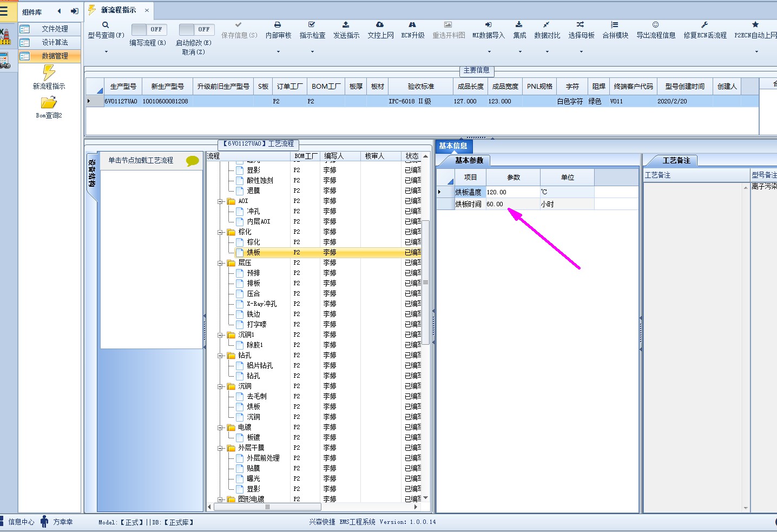Click the 数据管理 panel icon
Screen dimensions: 777x532
click(x=25, y=56)
